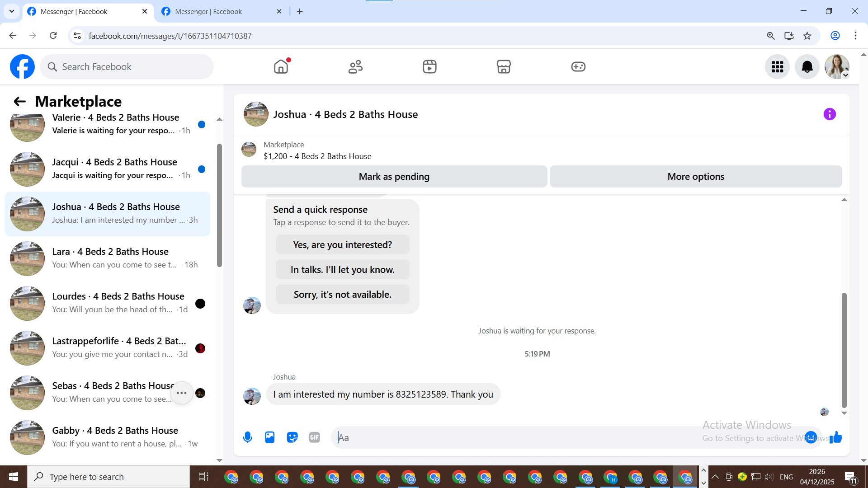Open the Facebook notifications bell
Screen dimensions: 868x488
(x=807, y=67)
